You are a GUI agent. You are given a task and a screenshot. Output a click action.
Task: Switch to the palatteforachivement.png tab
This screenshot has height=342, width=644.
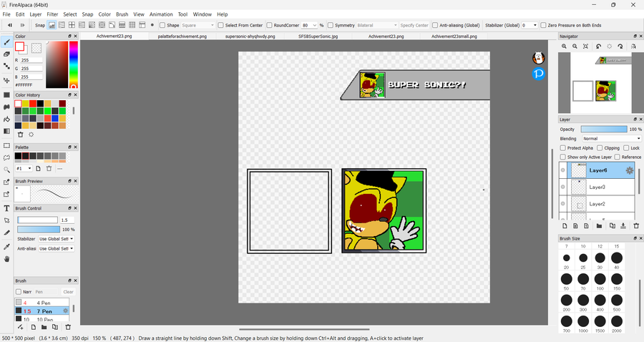pos(182,36)
